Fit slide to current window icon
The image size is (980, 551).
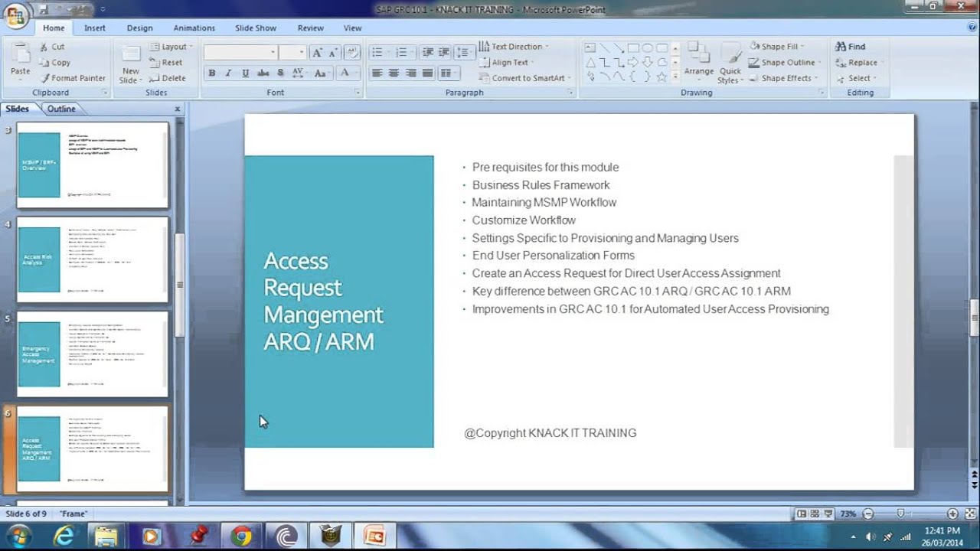pyautogui.click(x=969, y=514)
